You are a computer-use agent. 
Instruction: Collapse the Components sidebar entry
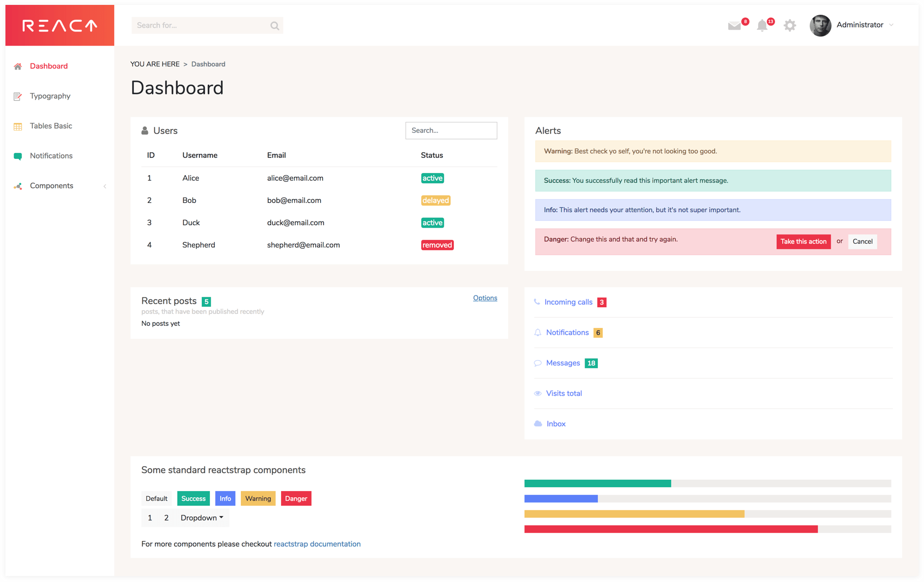[x=105, y=185]
